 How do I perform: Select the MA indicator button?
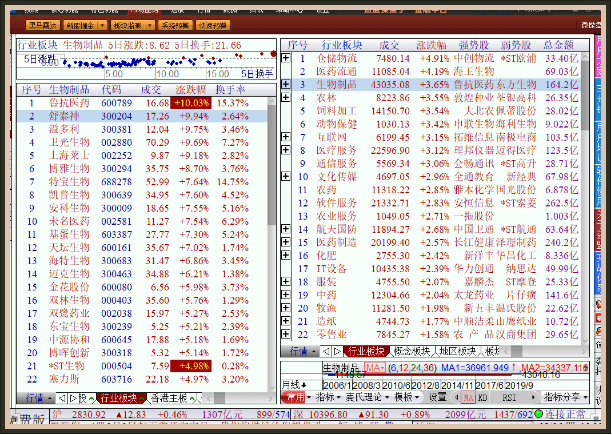[x=468, y=398]
